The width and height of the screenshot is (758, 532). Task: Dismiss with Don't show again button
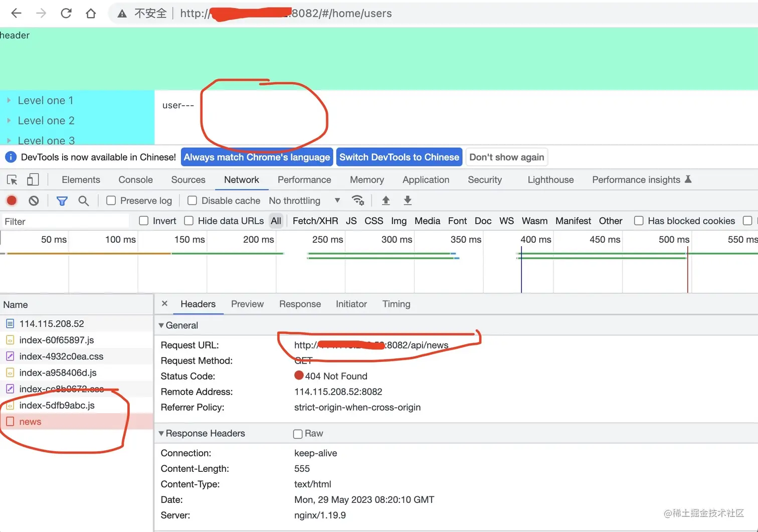(x=506, y=157)
